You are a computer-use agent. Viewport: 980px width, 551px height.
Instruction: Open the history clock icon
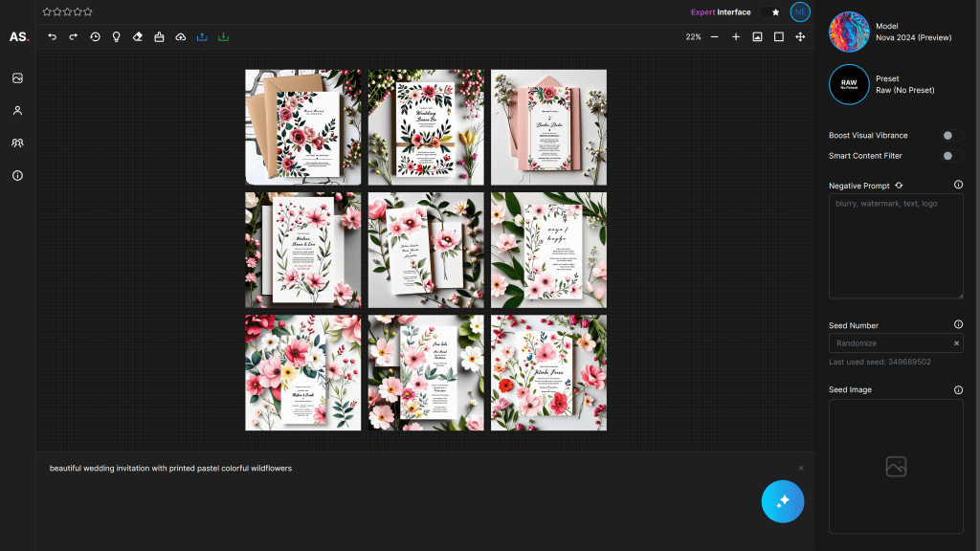95,37
